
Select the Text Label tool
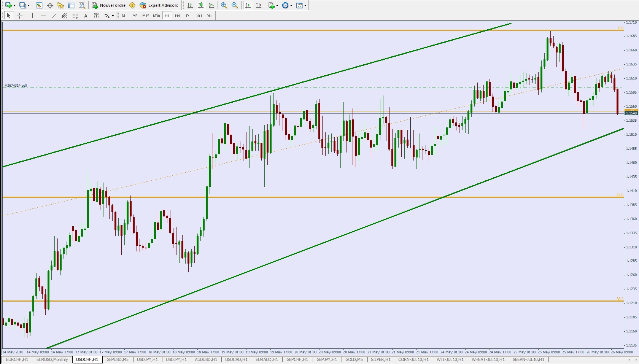pos(97,16)
